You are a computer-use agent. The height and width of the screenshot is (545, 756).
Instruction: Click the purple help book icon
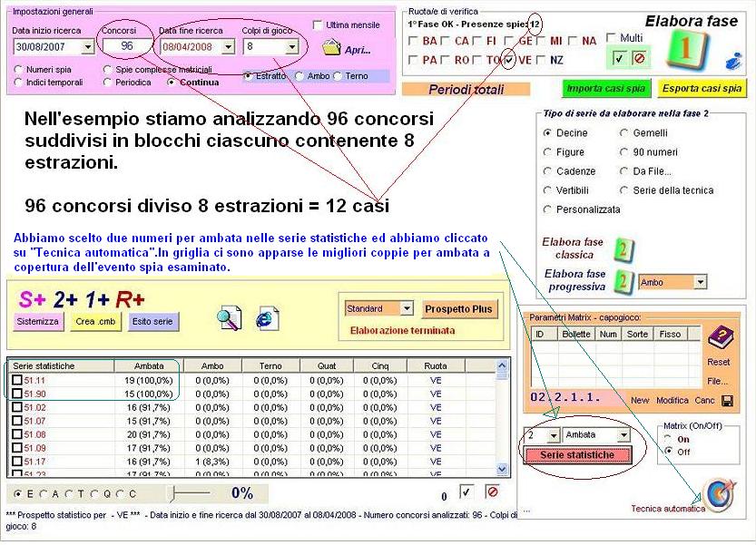pos(721,336)
